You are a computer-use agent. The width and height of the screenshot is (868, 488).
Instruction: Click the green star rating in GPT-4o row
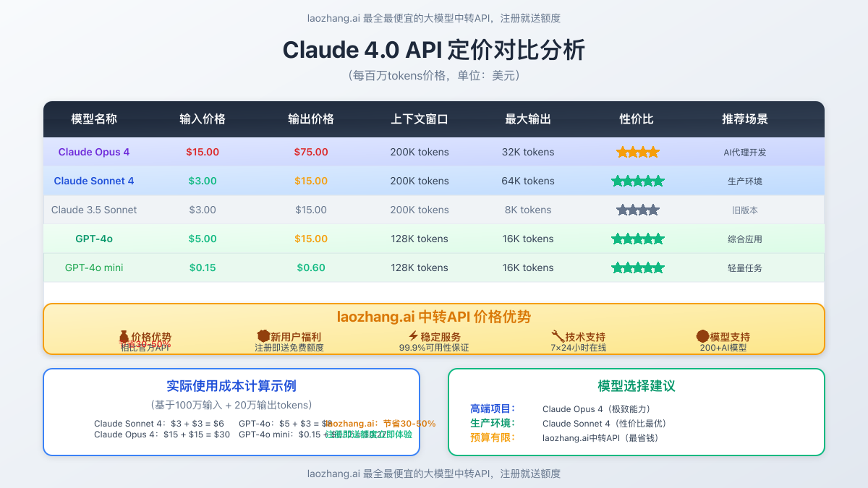pos(637,239)
